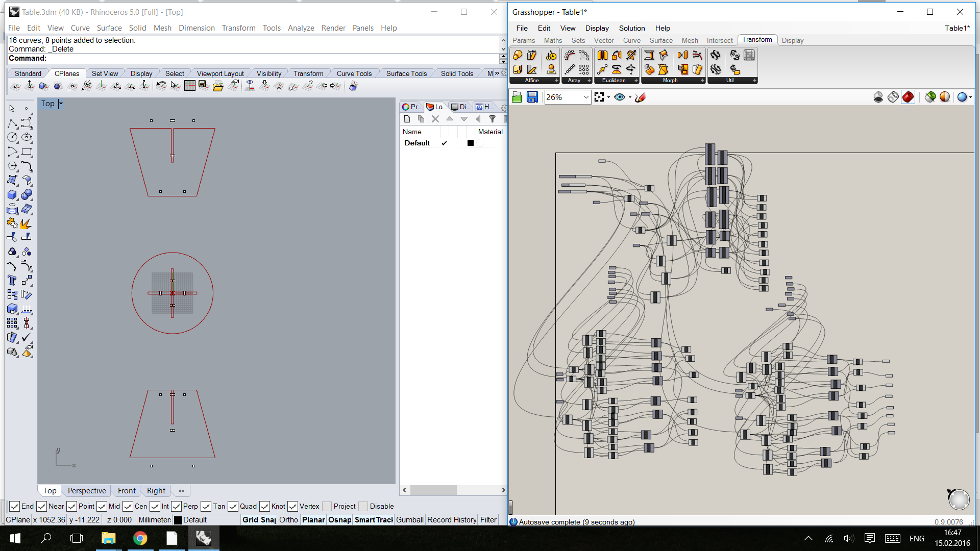Switch to the Perspective viewport tab
980x551 pixels.
(87, 490)
